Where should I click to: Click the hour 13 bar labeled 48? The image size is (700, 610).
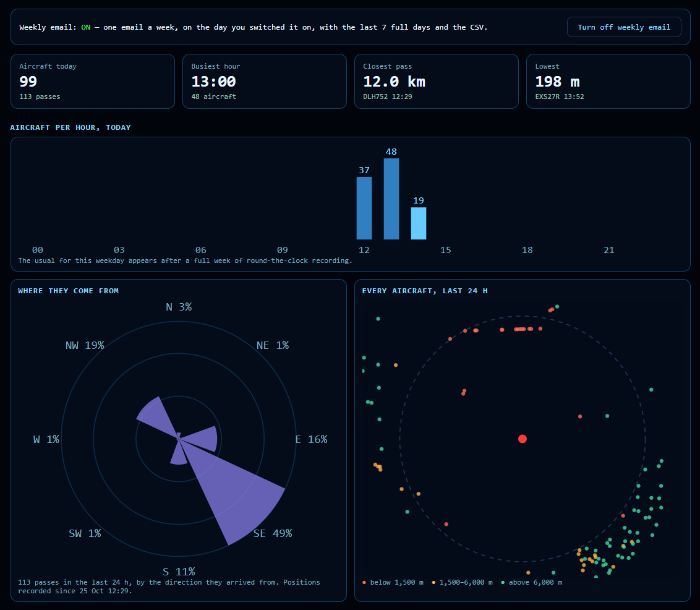391,199
